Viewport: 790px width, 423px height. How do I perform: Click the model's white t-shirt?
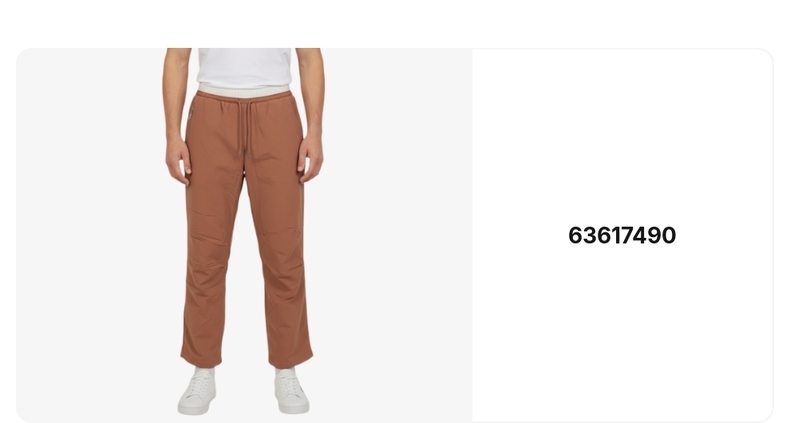244,67
